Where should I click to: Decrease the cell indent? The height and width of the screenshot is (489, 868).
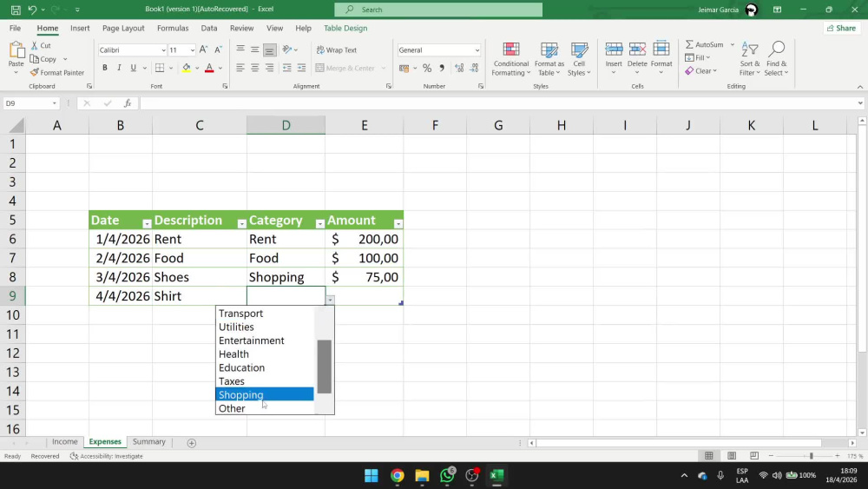(x=286, y=68)
